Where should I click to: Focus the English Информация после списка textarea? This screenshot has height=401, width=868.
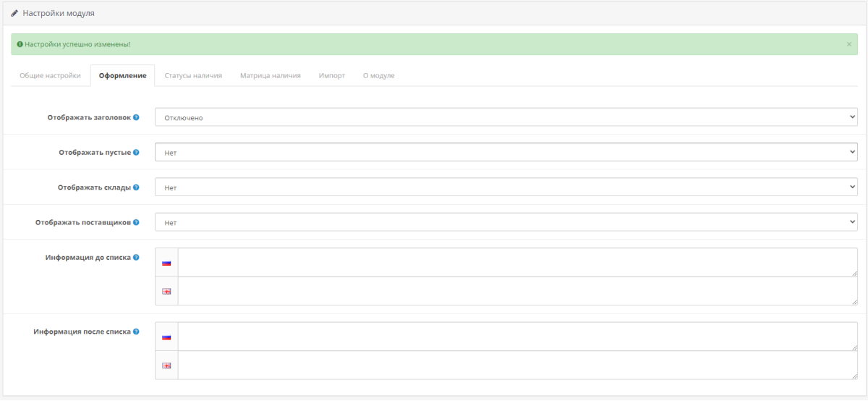coord(518,366)
